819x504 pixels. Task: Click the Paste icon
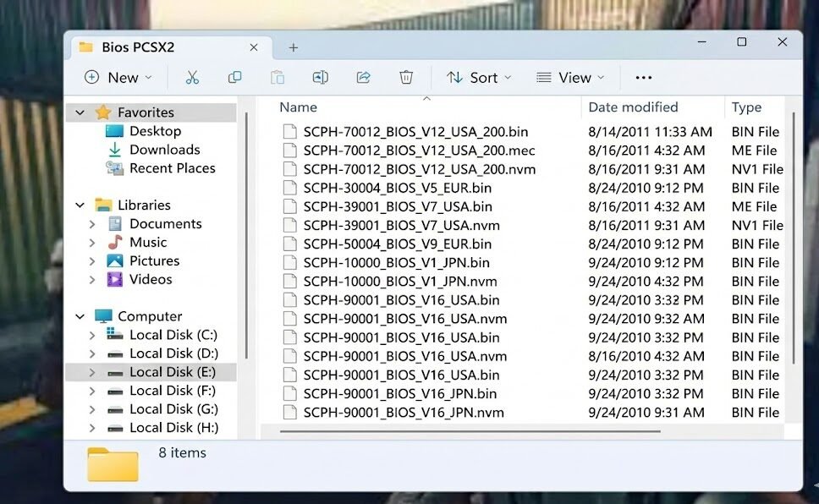click(x=278, y=77)
